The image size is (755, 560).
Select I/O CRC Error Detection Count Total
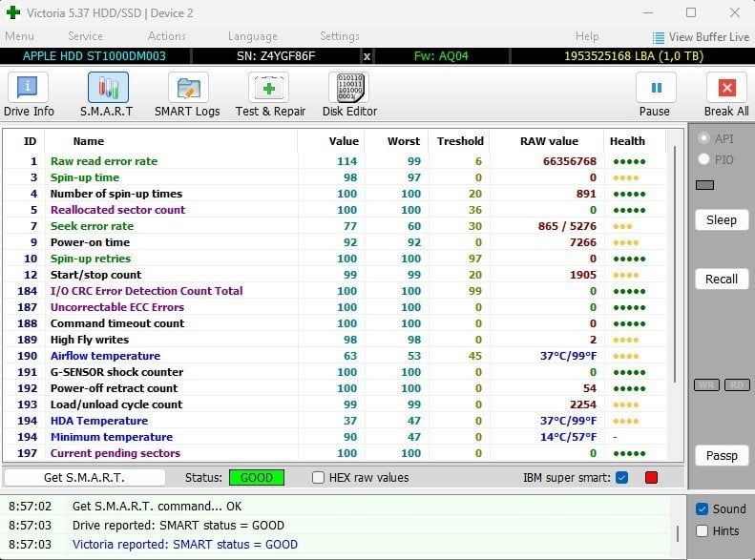[335, 291]
